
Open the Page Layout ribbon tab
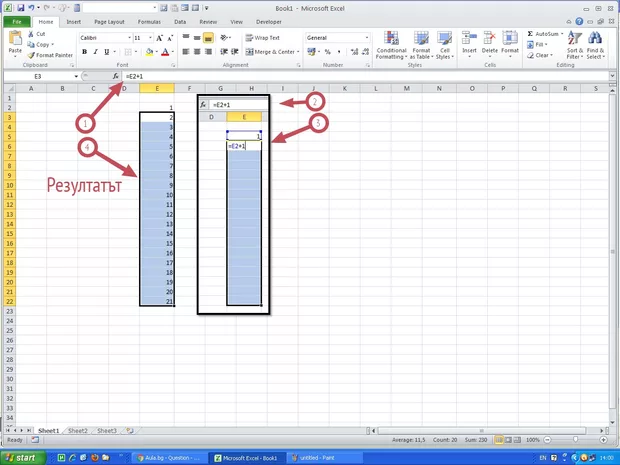[109, 20]
